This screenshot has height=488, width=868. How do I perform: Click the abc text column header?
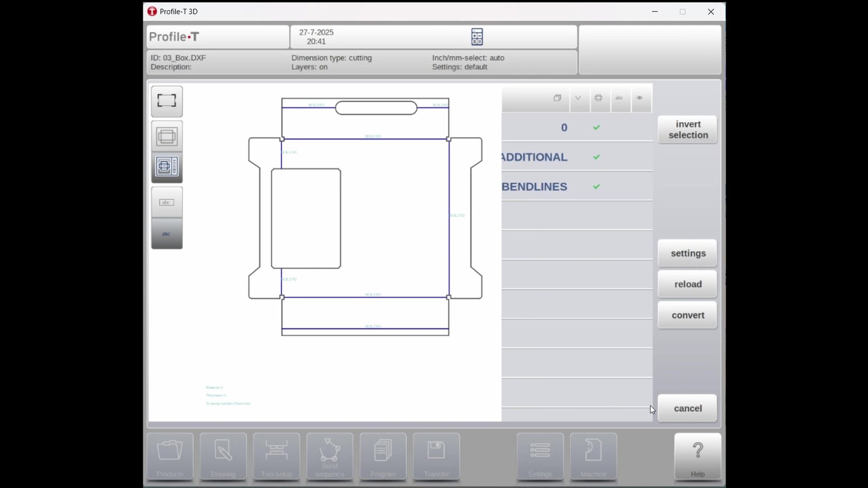(619, 98)
